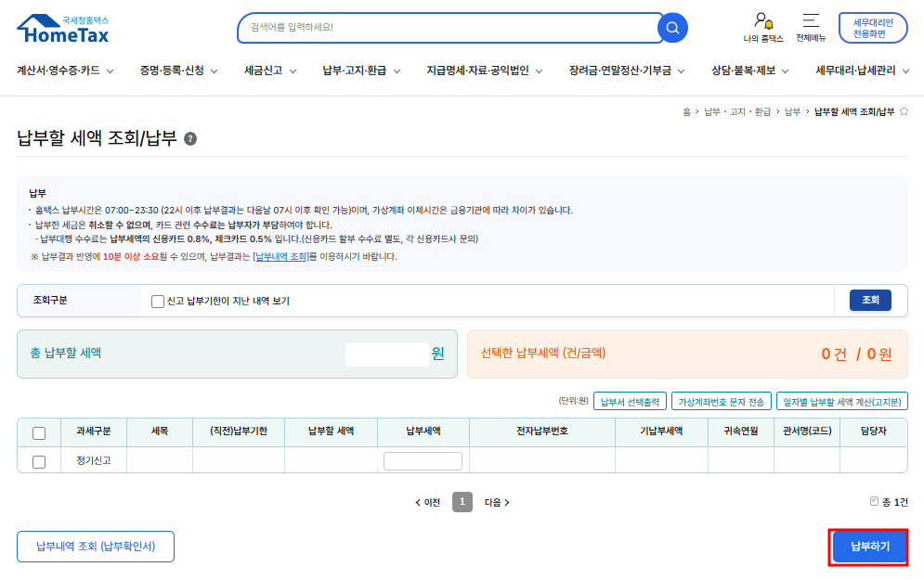Click the 납부하기 button
This screenshot has width=924, height=580.
click(x=869, y=547)
